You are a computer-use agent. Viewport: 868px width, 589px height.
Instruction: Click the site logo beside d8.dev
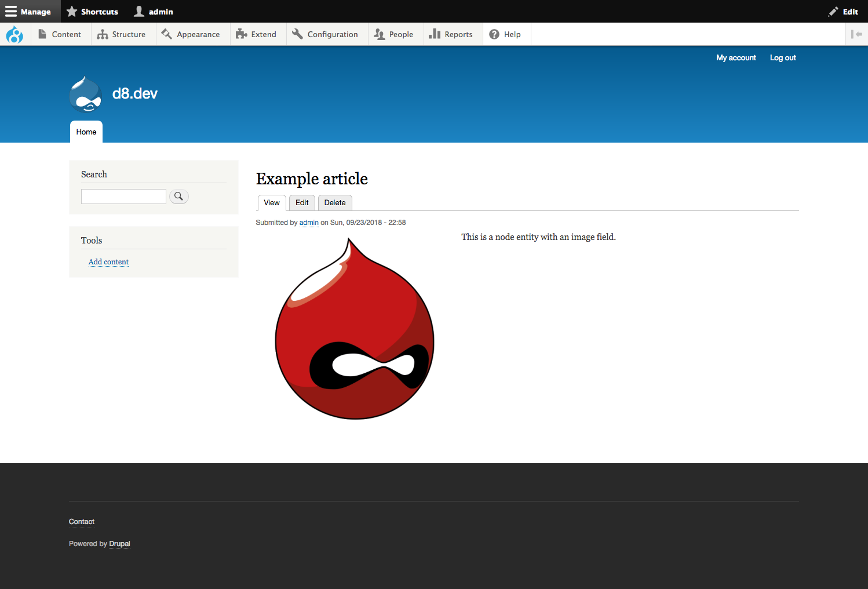tap(86, 94)
